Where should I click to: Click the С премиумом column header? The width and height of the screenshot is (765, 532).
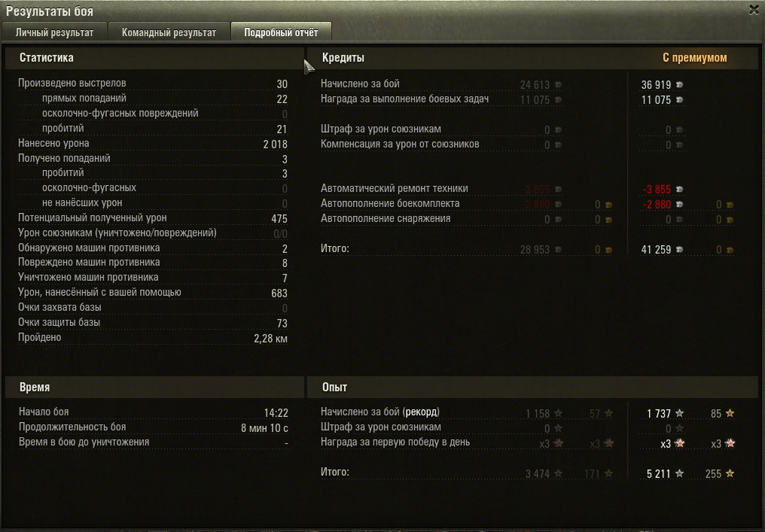coord(695,57)
